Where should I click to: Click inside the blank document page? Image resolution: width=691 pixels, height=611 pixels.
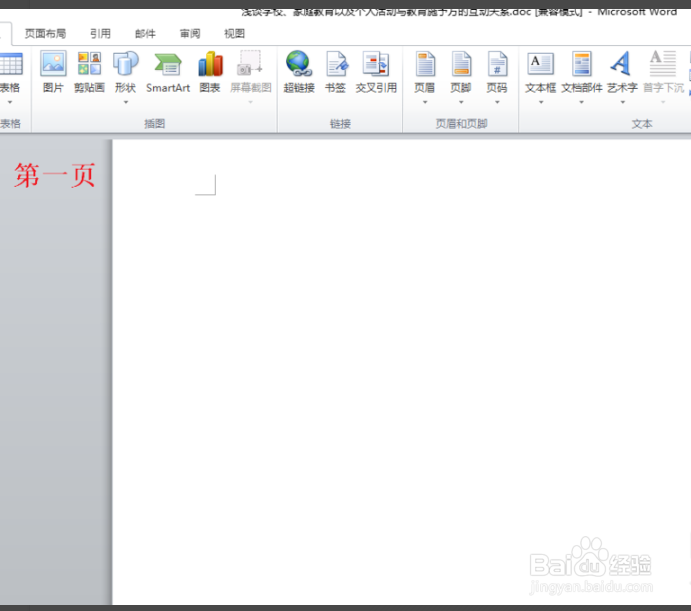coord(401,372)
